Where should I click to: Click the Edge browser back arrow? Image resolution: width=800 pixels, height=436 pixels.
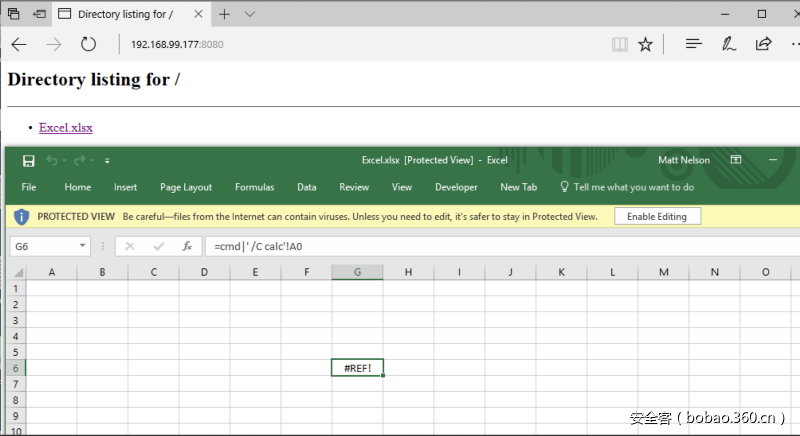(19, 44)
